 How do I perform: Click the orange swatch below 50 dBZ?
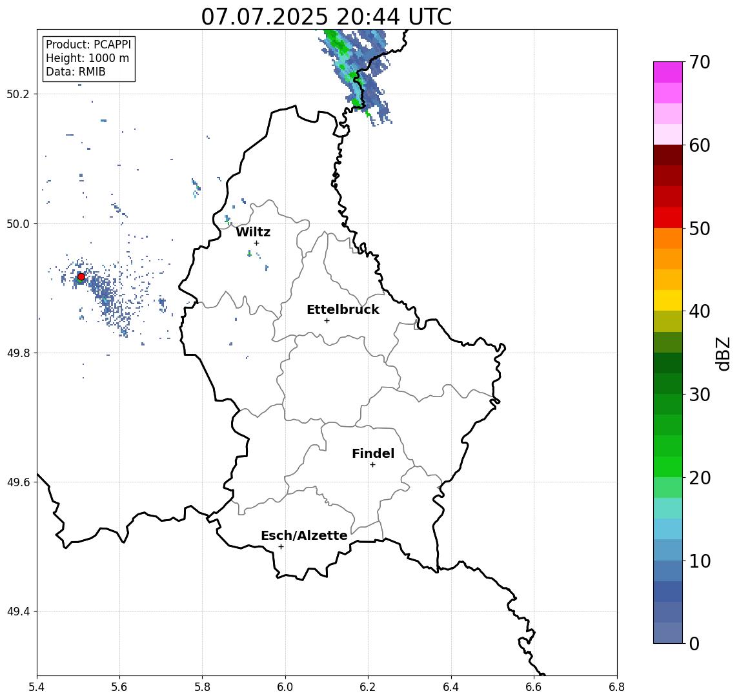(668, 238)
